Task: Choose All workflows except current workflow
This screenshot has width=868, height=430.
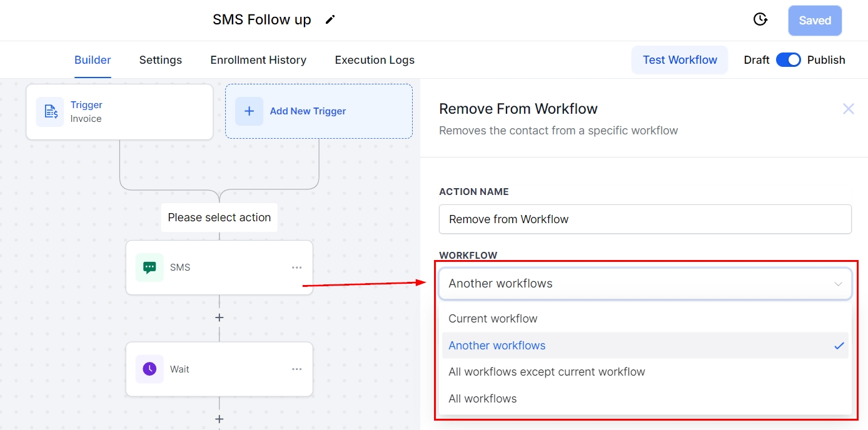Action: (x=547, y=372)
